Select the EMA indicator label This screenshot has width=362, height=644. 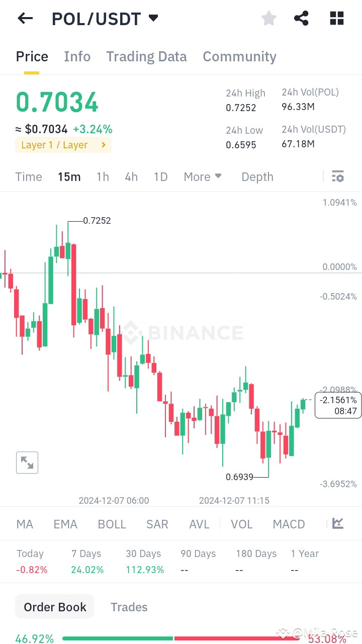point(65,524)
